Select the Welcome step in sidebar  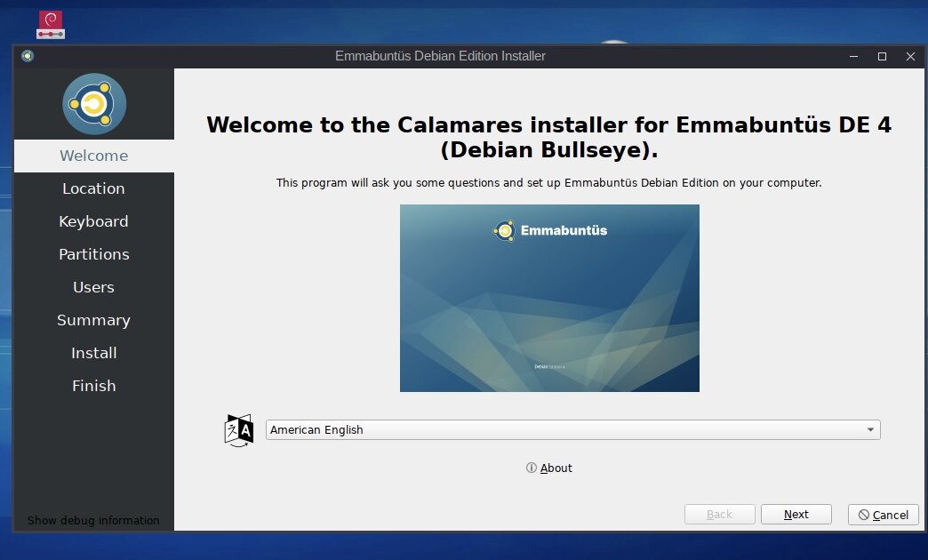coord(94,156)
